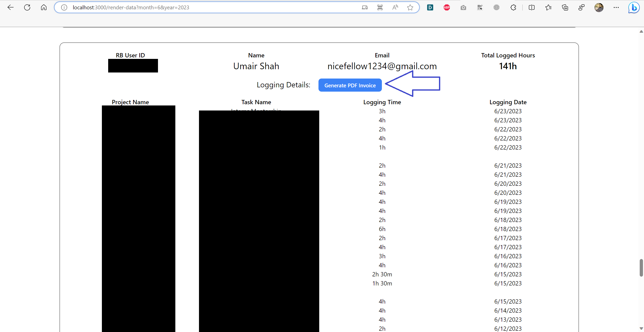This screenshot has height=332, width=644.
Task: Open the Extensions puzzle menu
Action: click(x=513, y=7)
